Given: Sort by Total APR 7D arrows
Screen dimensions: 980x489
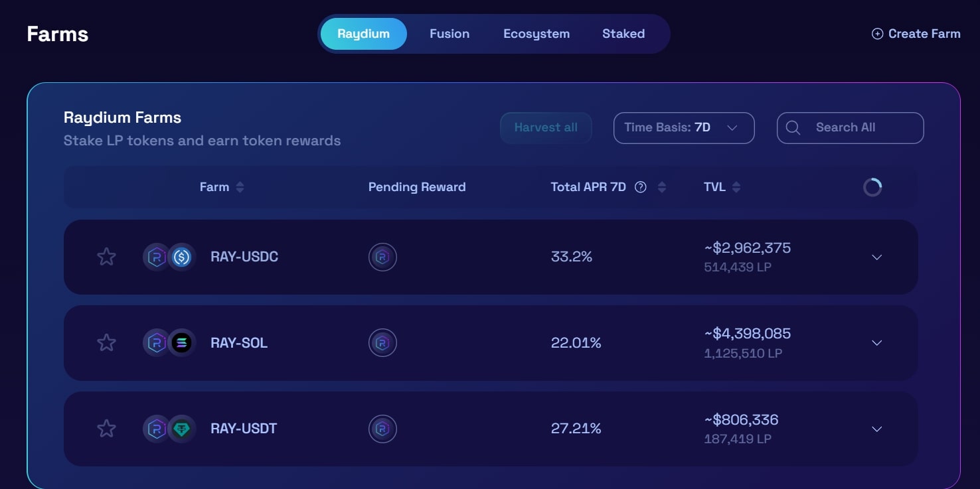Looking at the screenshot, I should [661, 187].
